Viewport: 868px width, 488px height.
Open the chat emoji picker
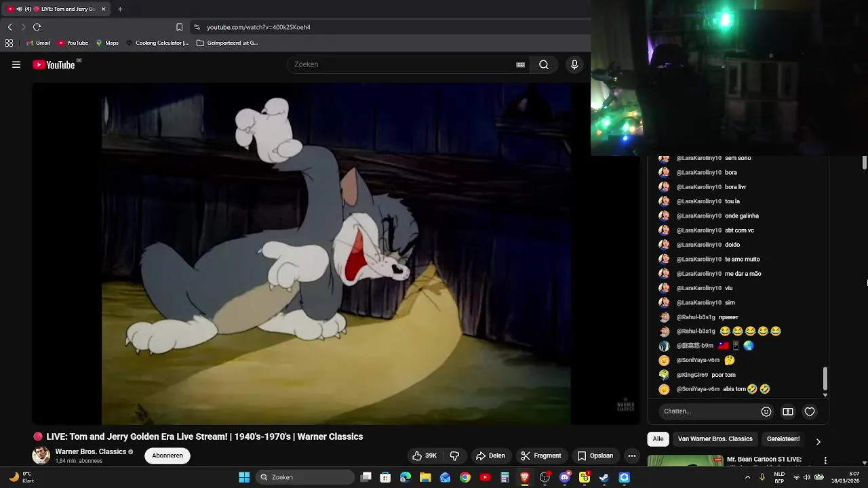point(766,411)
